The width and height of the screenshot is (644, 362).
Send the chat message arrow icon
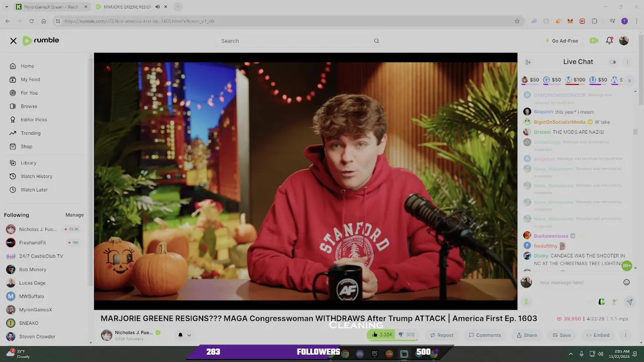point(629,302)
